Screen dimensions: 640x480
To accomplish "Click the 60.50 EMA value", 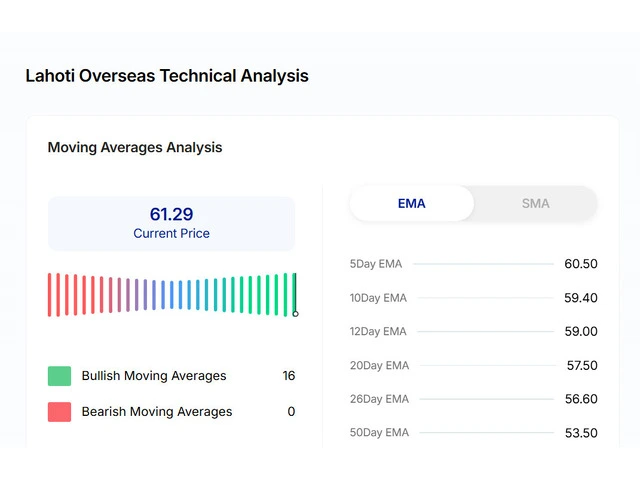I will [580, 264].
